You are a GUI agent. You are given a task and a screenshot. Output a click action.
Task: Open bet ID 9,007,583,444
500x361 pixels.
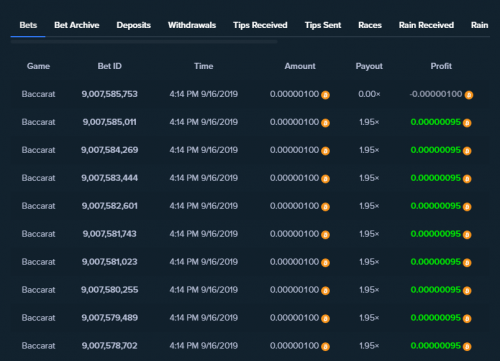110,178
